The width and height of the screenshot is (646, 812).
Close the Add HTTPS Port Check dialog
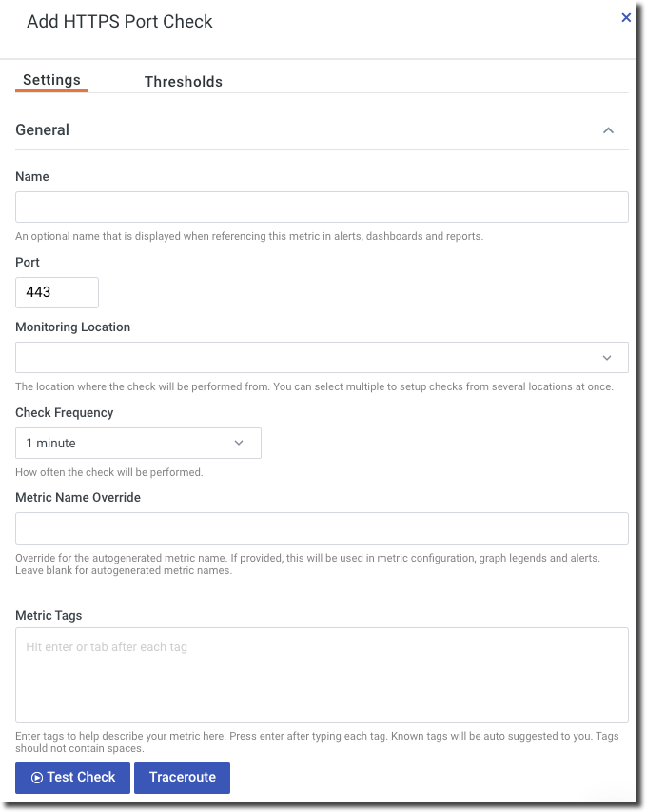626,17
